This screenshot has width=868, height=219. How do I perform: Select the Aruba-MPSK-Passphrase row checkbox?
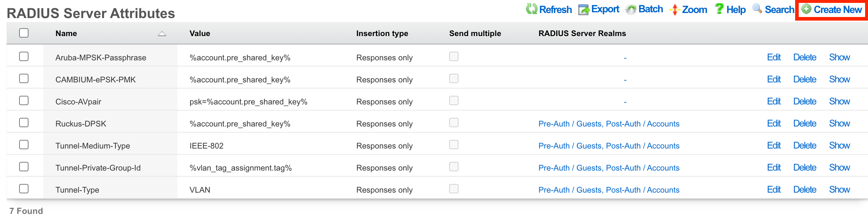[x=24, y=56]
